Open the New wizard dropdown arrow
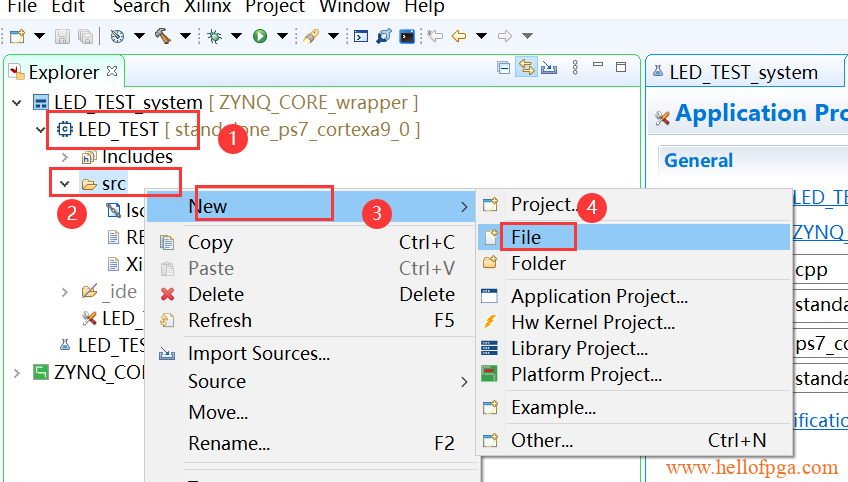The image size is (848, 482). 39,36
